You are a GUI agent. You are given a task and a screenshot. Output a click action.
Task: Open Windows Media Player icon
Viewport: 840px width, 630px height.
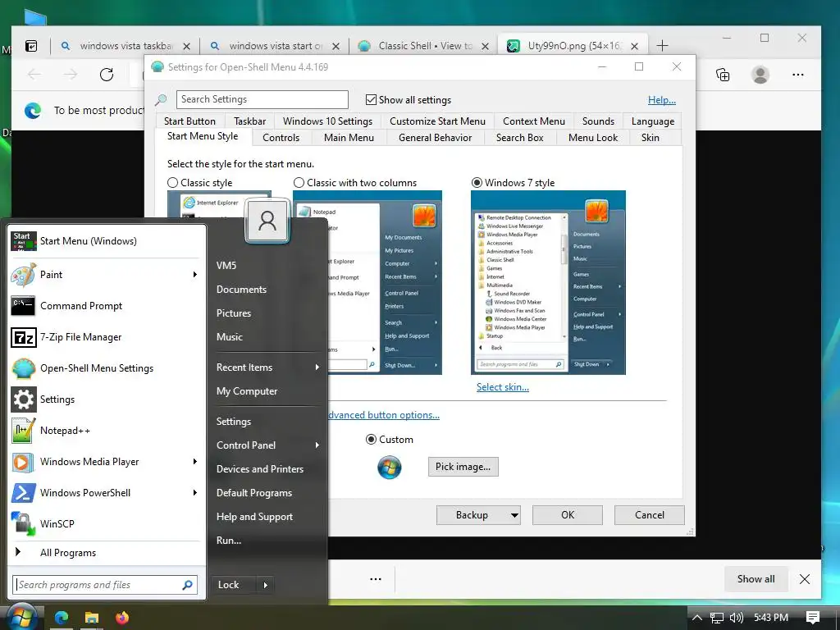[x=24, y=462]
